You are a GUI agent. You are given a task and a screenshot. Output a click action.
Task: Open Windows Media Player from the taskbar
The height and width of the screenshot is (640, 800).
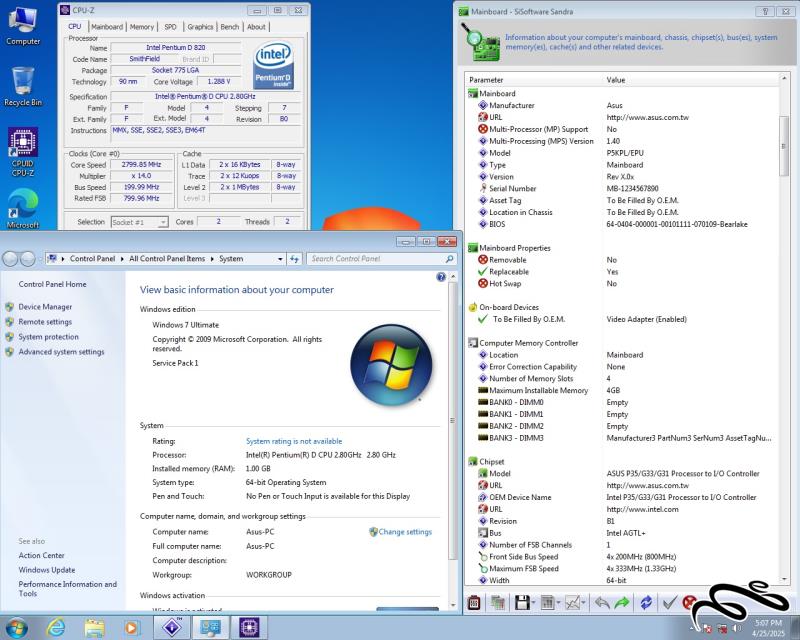(131, 627)
